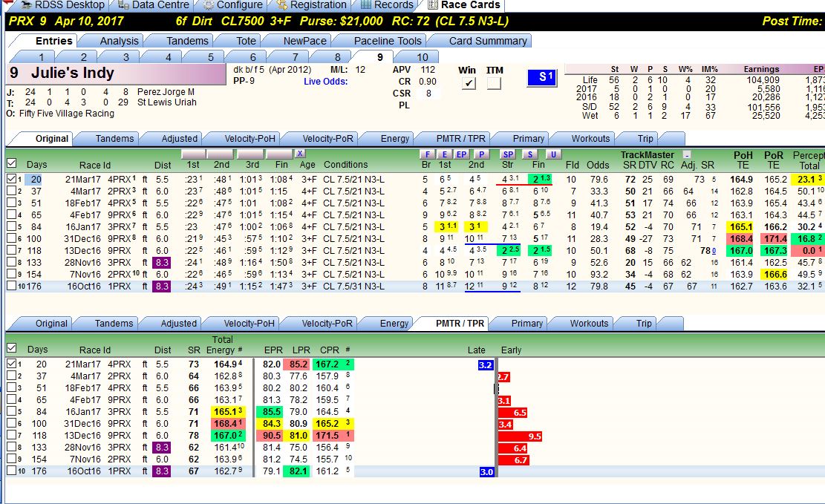Toggle the ITM checkbox
The image size is (825, 504).
click(494, 83)
